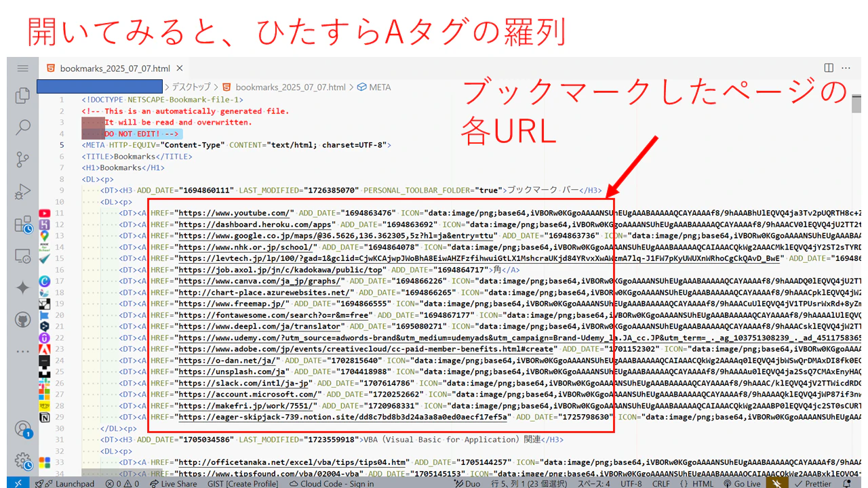Change encoding via UTF-8 indicator

click(x=631, y=483)
